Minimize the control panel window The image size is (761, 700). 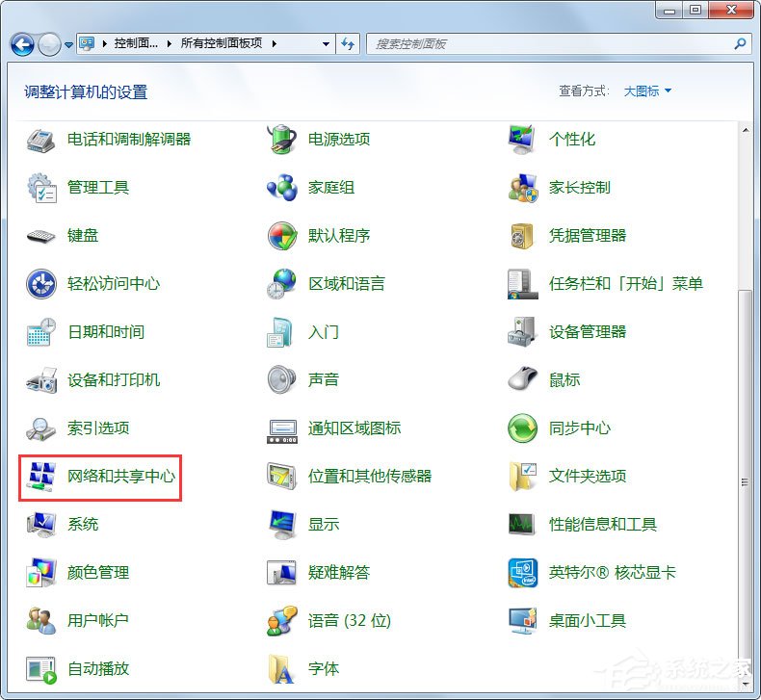tap(669, 10)
